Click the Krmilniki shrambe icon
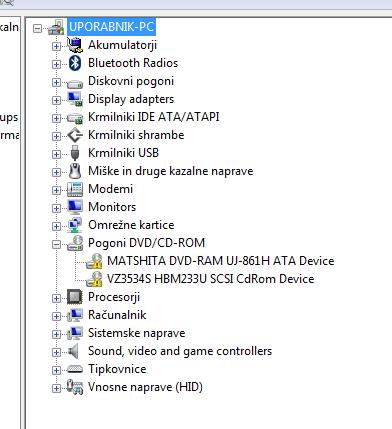392x429 pixels. click(x=75, y=135)
